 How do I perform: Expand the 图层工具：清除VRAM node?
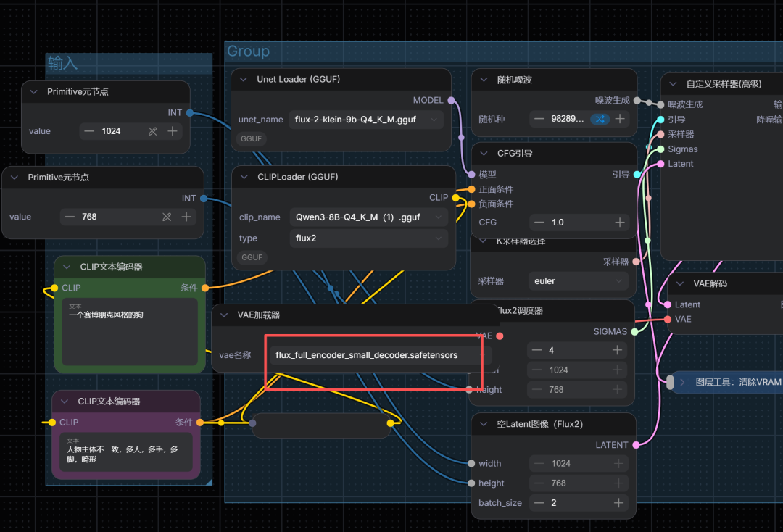[683, 382]
